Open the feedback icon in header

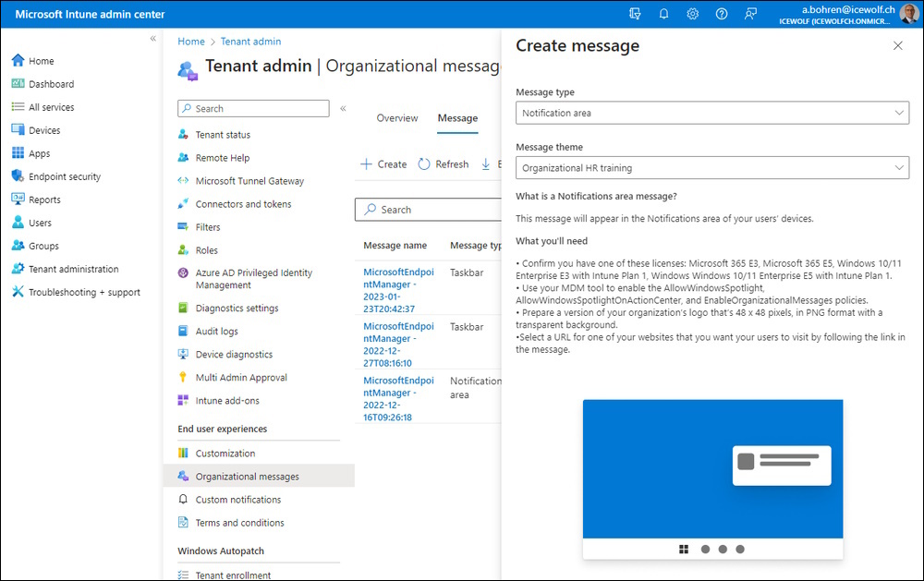[750, 14]
